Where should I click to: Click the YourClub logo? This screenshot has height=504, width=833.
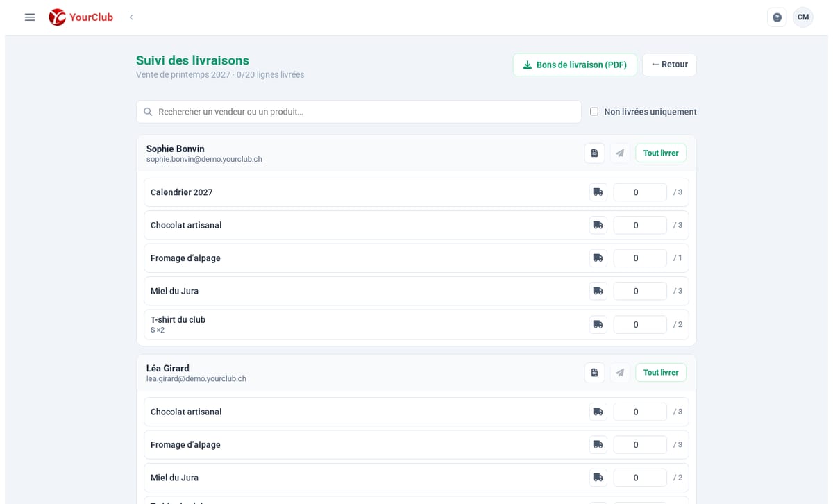click(81, 17)
